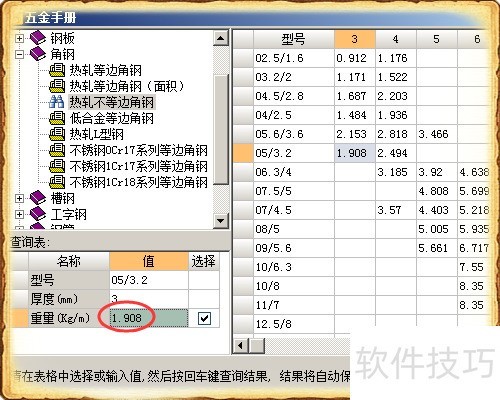The image size is (500, 400).
Task: Expand the 工字钢 tree node
Action: click(x=19, y=214)
